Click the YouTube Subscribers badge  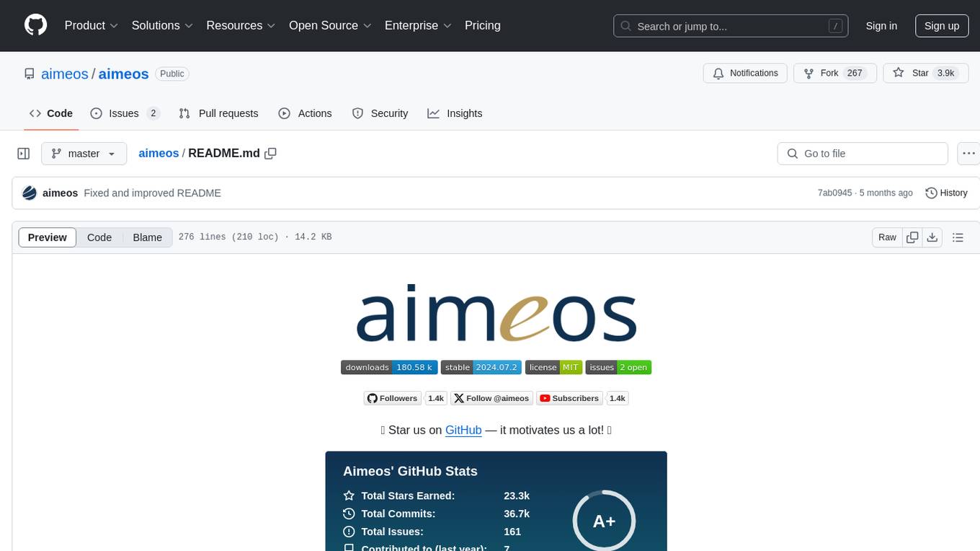[569, 398]
